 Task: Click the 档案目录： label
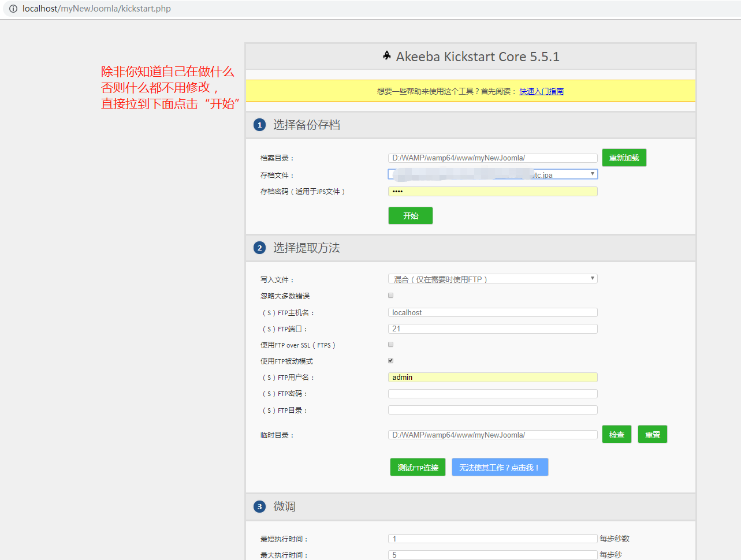click(x=277, y=158)
